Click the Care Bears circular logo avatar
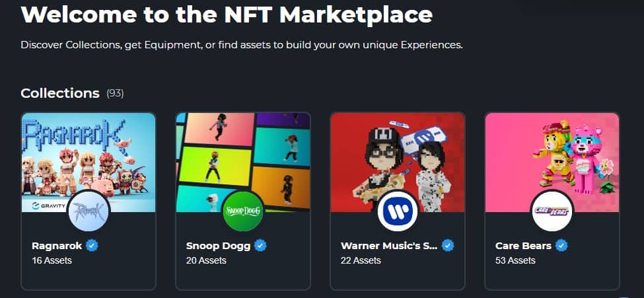The image size is (644, 298). click(552, 211)
